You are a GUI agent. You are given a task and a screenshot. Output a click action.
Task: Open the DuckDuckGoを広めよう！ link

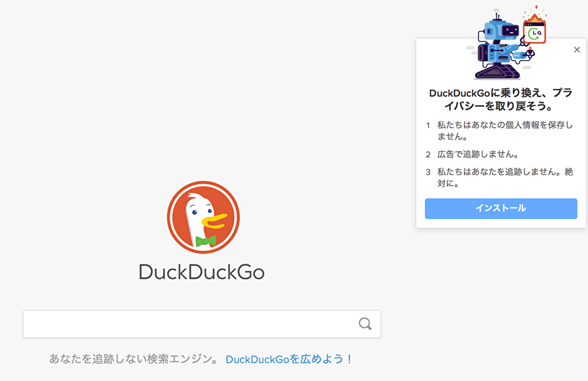click(289, 359)
